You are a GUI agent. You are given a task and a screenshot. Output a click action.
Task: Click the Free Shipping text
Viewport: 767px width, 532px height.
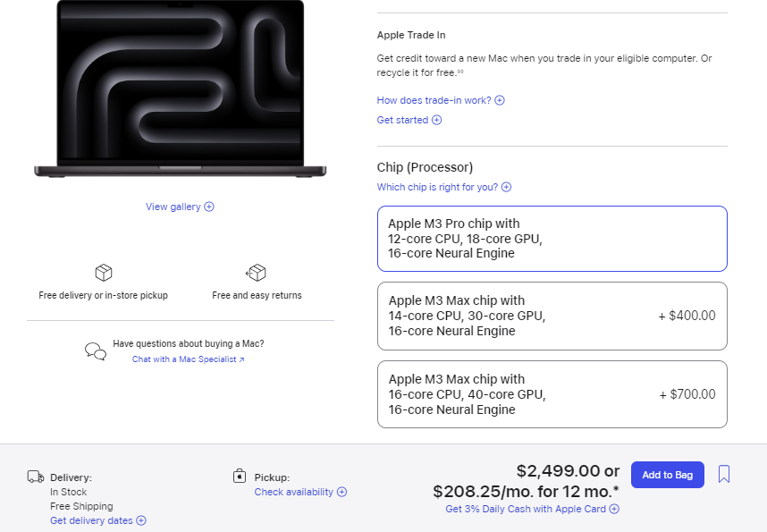[81, 506]
